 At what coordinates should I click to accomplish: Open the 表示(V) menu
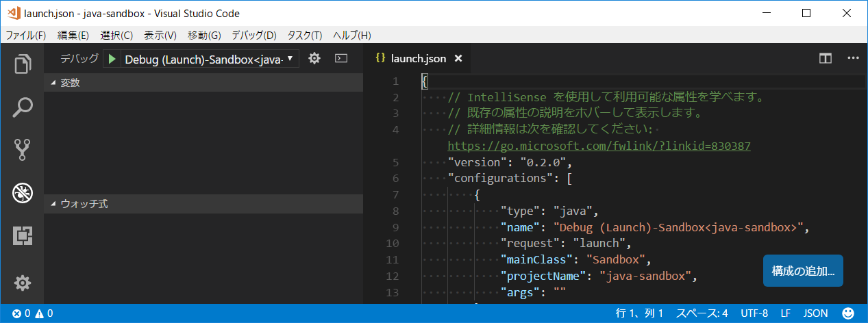click(x=160, y=35)
